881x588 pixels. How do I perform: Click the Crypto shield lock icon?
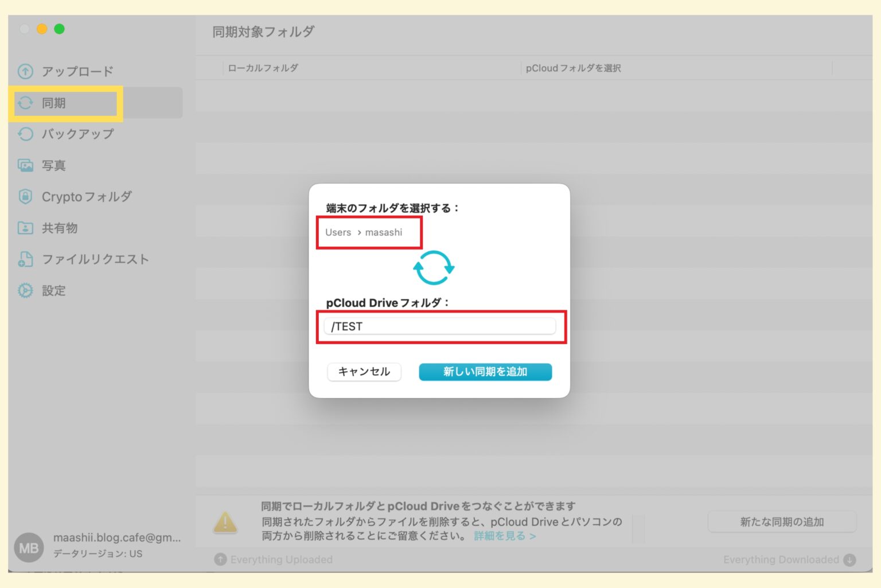click(x=25, y=197)
